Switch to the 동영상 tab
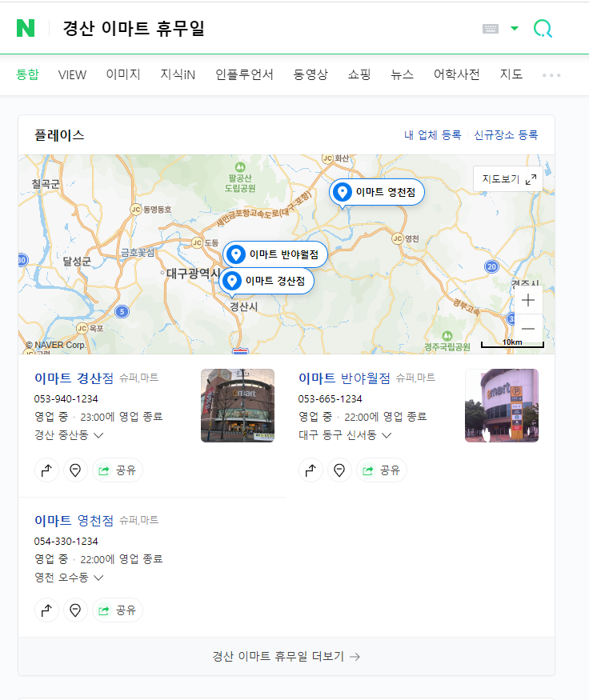The width and height of the screenshot is (589, 700). [x=311, y=74]
